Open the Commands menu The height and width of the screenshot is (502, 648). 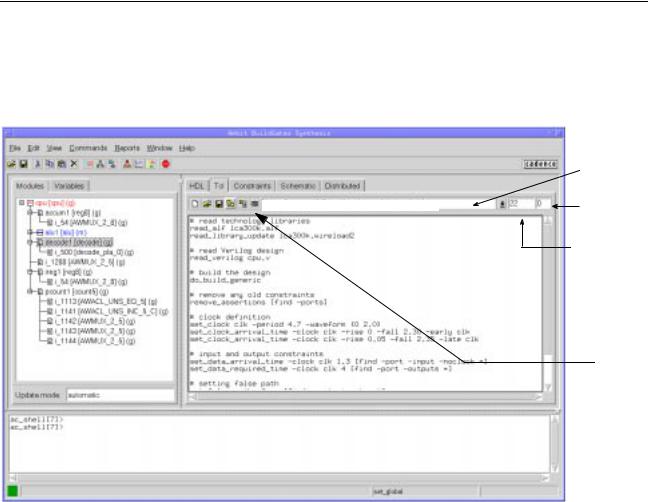pos(88,148)
